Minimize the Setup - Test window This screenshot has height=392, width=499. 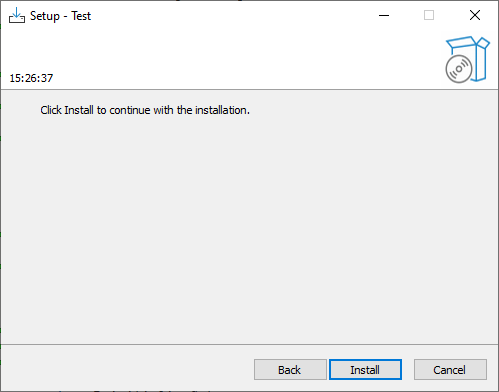point(384,15)
